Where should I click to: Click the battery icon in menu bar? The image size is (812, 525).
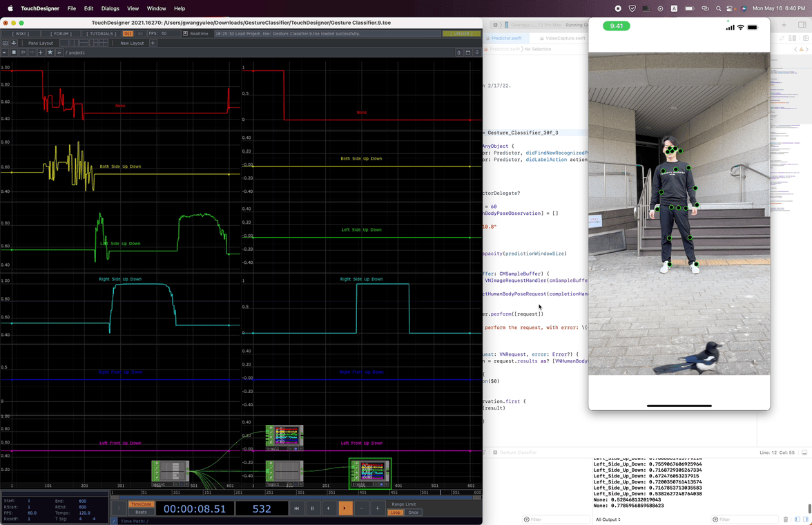click(x=689, y=8)
